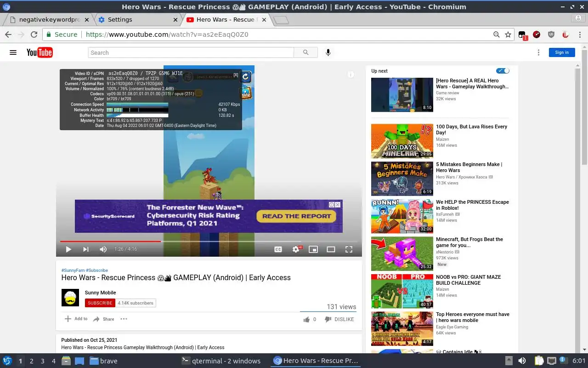Image resolution: width=588 pixels, height=368 pixels.
Task: Click READ THE REPORT in the ad
Action: (296, 216)
